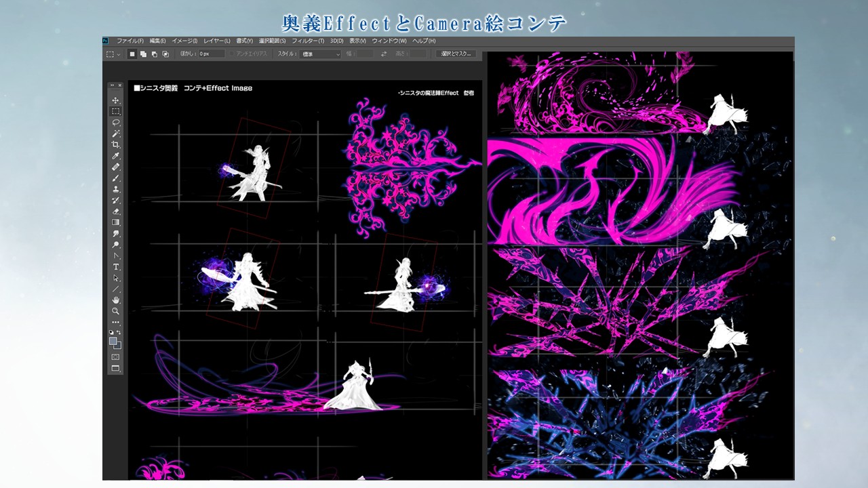Select the Lasso tool
This screenshot has height=488, width=868.
pyautogui.click(x=116, y=123)
